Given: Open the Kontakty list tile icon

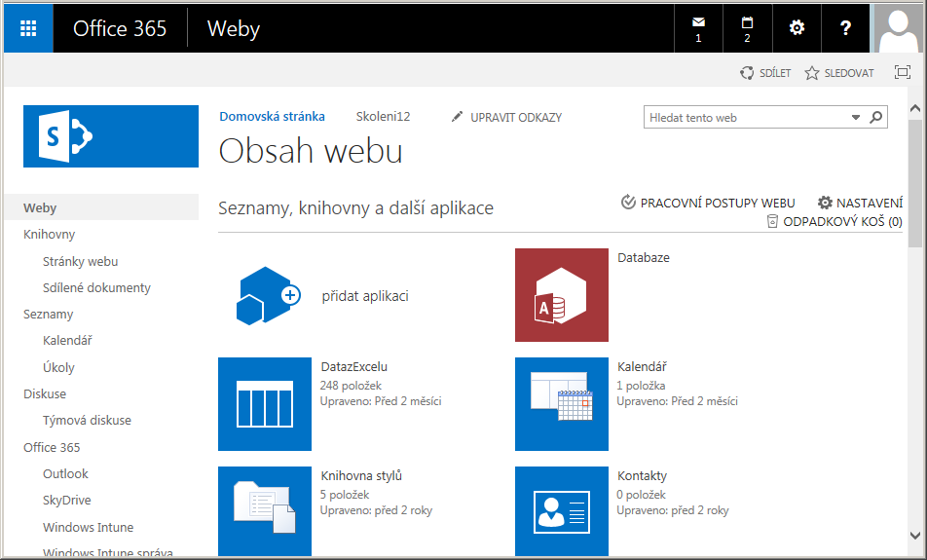Looking at the screenshot, I should pyautogui.click(x=562, y=511).
